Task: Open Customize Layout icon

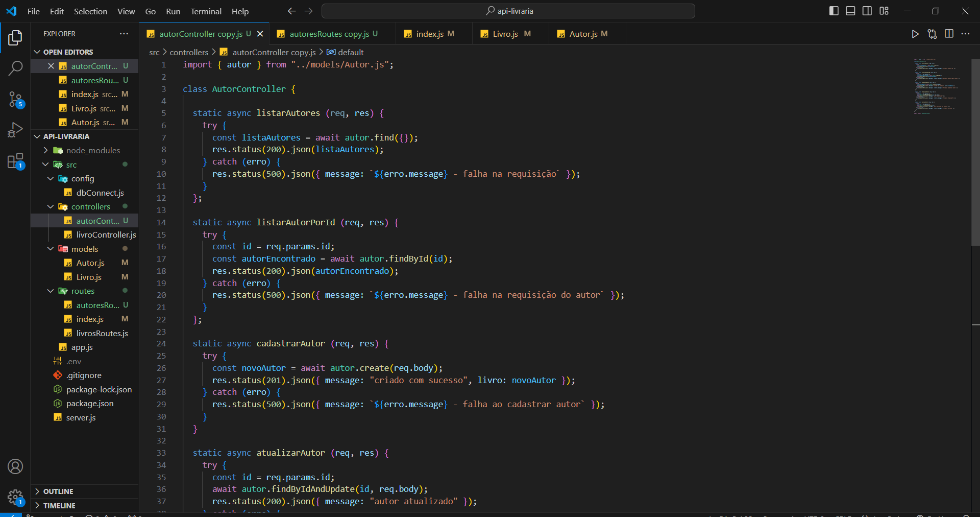Action: (884, 11)
